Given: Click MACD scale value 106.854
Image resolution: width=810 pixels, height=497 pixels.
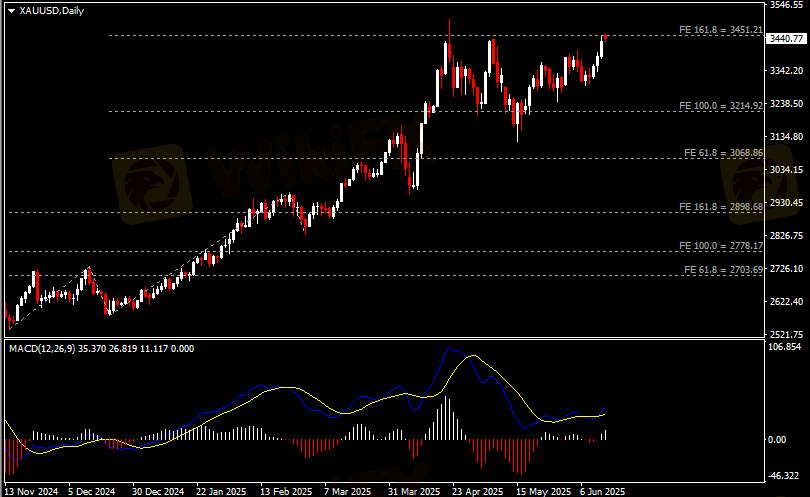Looking at the screenshot, I should click(785, 347).
